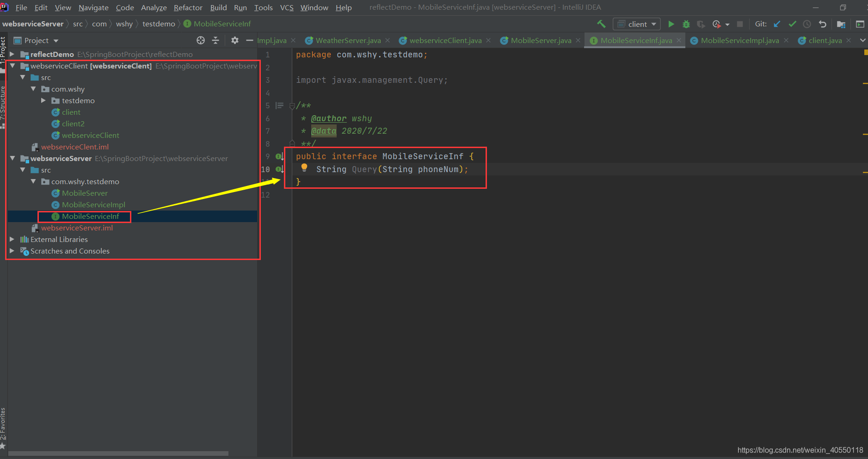Viewport: 868px width, 459px height.
Task: Expand Scratches and Consoles node
Action: point(12,251)
